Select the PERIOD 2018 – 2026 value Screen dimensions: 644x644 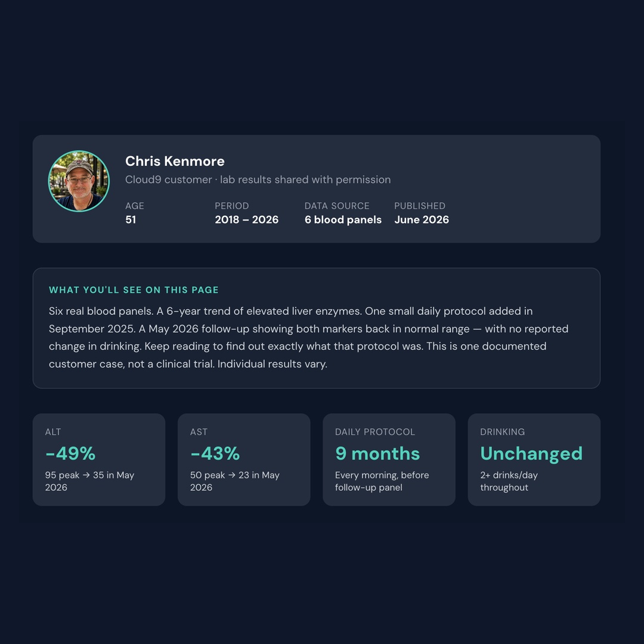(246, 219)
